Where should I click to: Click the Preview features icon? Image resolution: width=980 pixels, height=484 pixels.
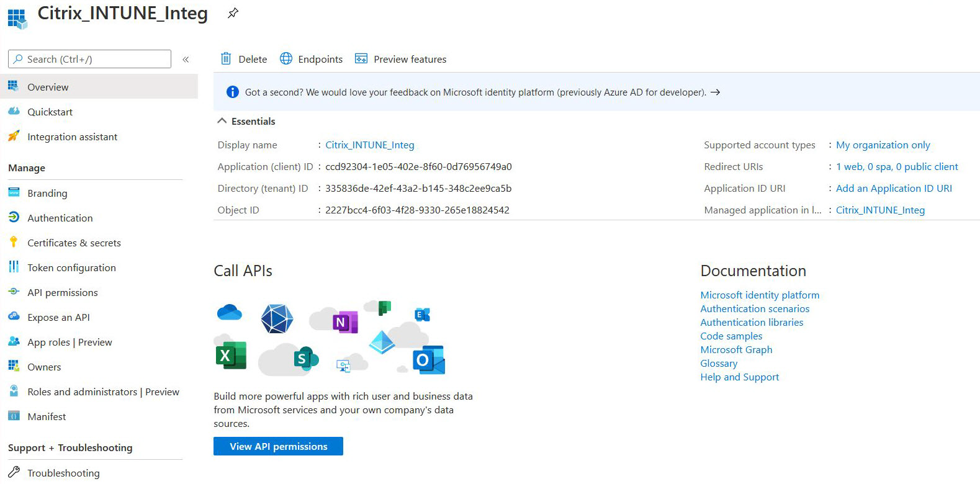361,58
